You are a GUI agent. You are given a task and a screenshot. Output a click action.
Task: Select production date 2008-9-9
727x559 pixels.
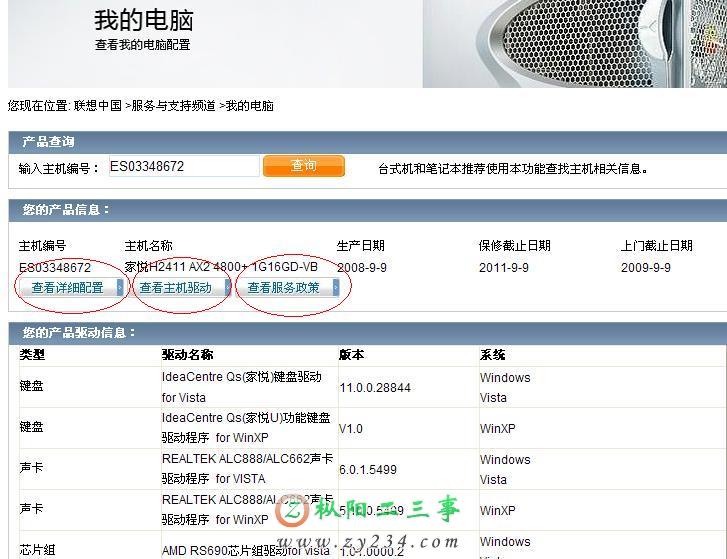(362, 267)
